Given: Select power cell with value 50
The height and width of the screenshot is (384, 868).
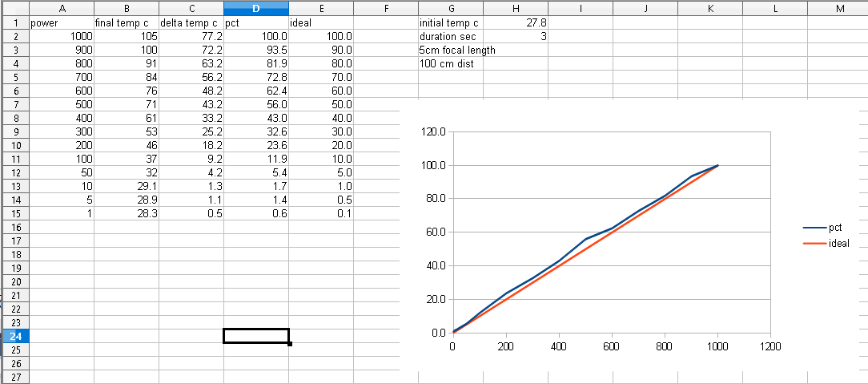Looking at the screenshot, I should (62, 173).
